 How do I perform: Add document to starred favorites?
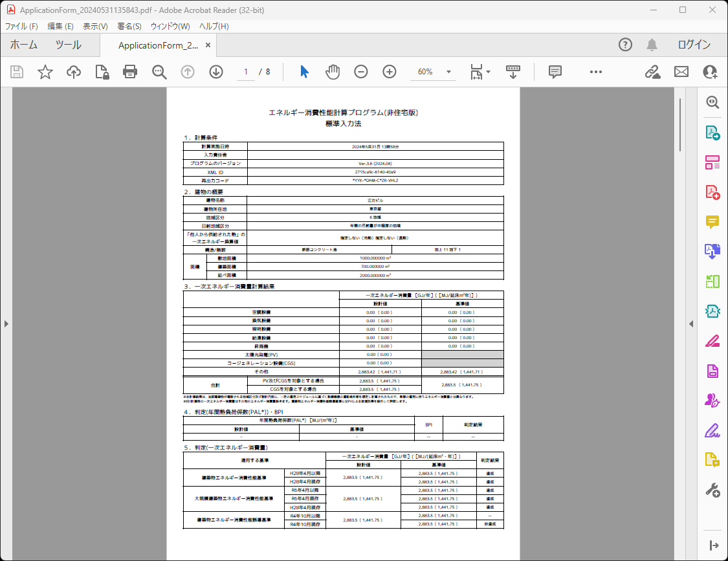[45, 72]
